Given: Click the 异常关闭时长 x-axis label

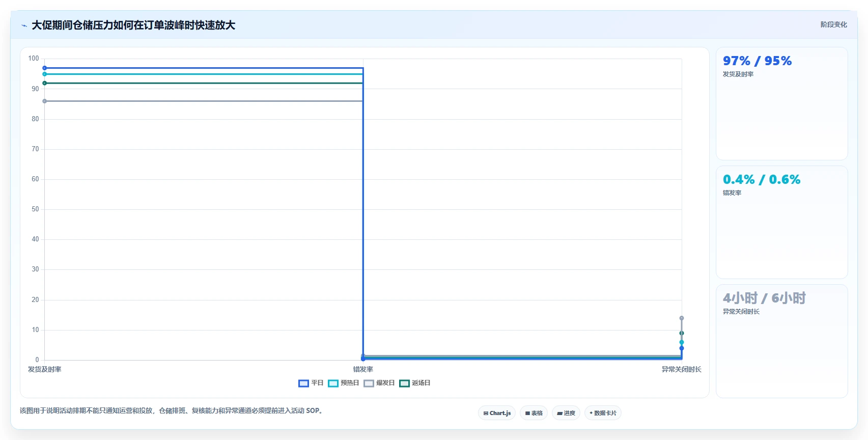Looking at the screenshot, I should (682, 369).
